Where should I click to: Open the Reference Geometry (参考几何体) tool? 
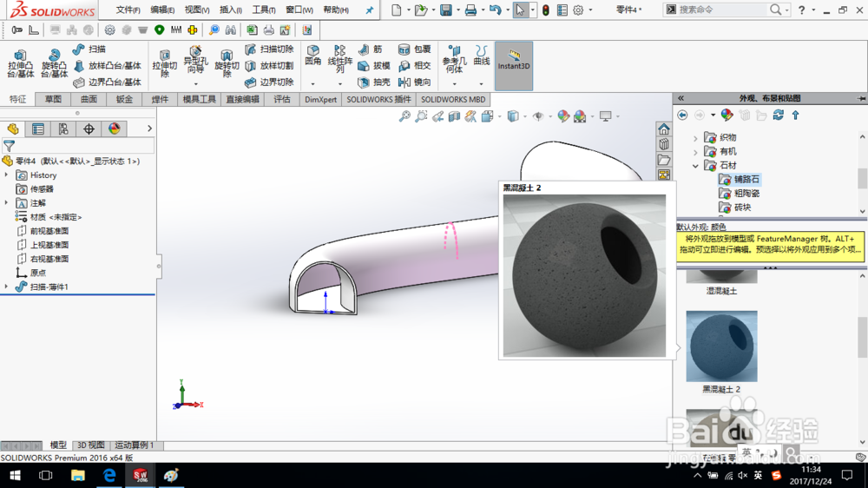coord(454,59)
